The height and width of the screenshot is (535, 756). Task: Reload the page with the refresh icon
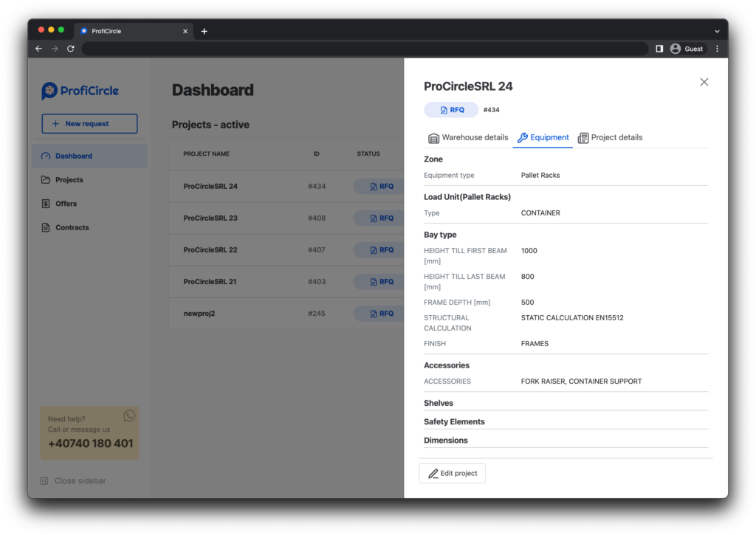(x=71, y=49)
